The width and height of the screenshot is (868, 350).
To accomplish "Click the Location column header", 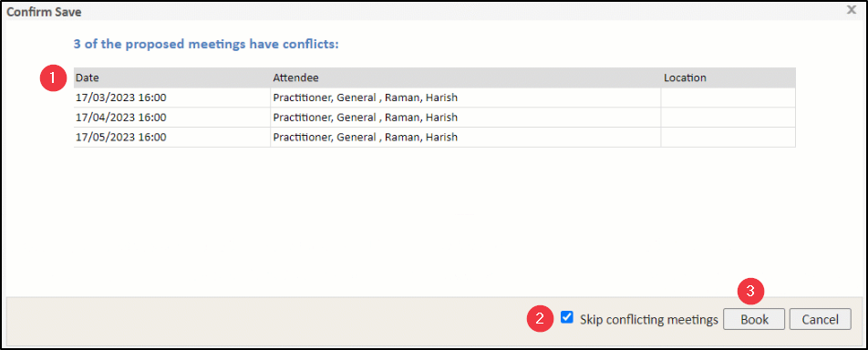I will (728, 78).
